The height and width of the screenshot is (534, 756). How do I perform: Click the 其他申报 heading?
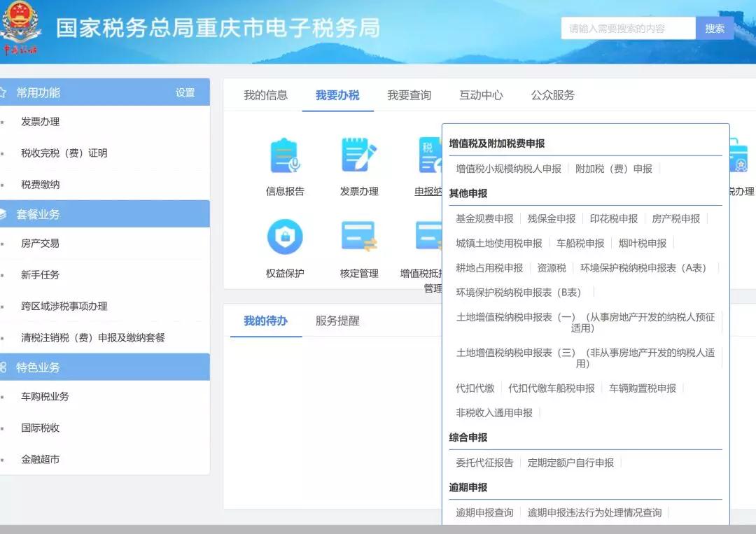(468, 193)
